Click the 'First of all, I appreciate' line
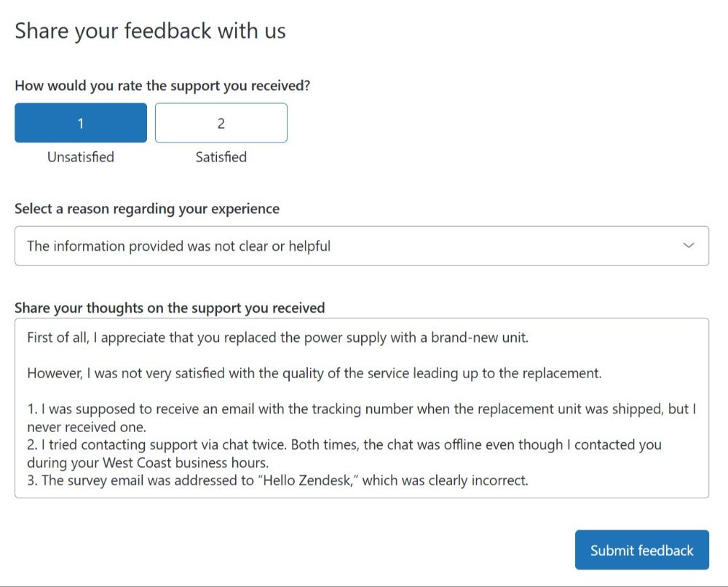The image size is (728, 587). pyautogui.click(x=277, y=338)
